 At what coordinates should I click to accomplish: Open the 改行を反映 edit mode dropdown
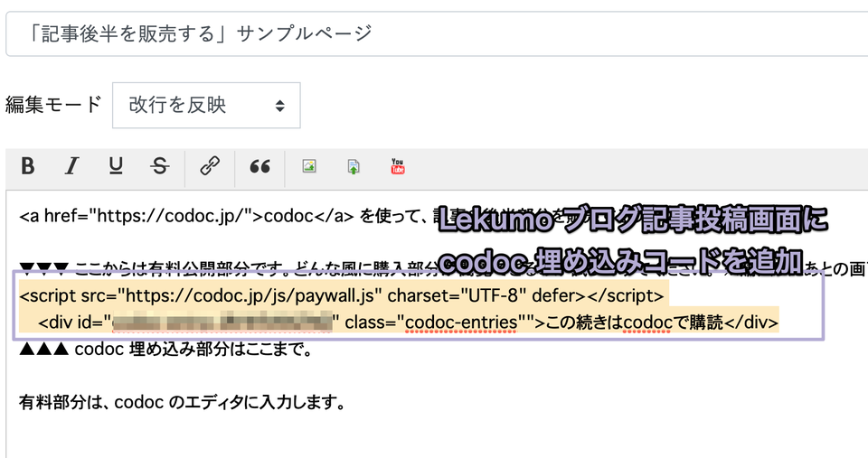click(206, 105)
